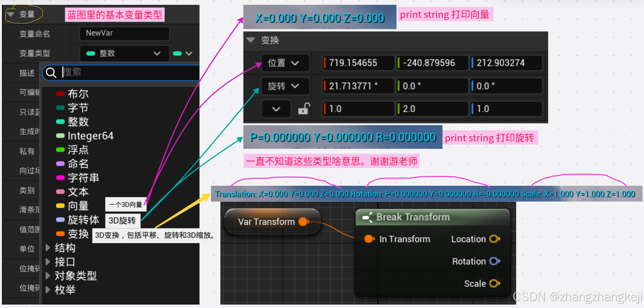Screen dimensions: 644x308
Task: Click the In Transform input pin
Action: coord(370,239)
